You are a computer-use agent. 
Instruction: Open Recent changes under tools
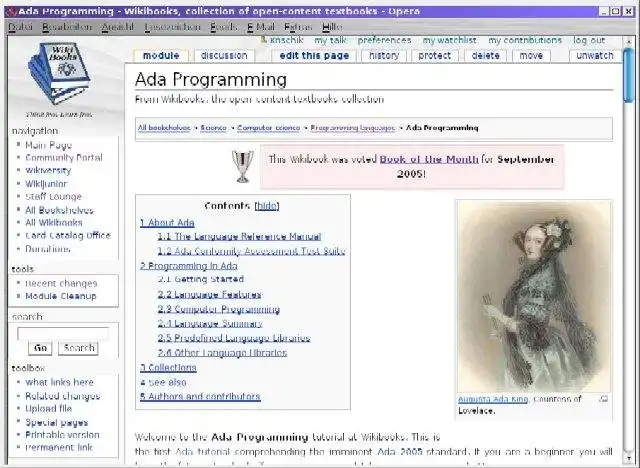[x=61, y=283]
